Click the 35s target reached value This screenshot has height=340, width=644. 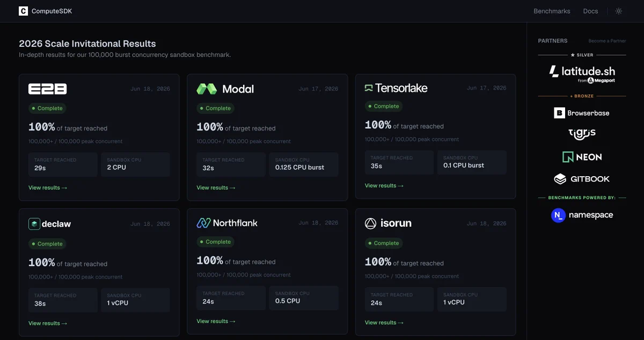376,165
